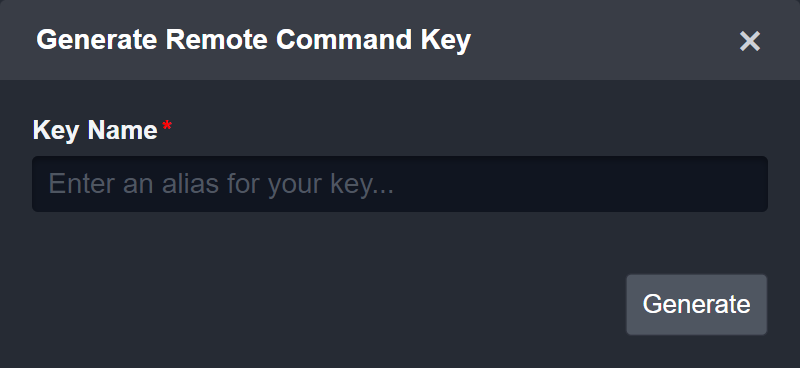This screenshot has height=368, width=800.
Task: Click the word "Key" in the title
Action: pos(445,41)
